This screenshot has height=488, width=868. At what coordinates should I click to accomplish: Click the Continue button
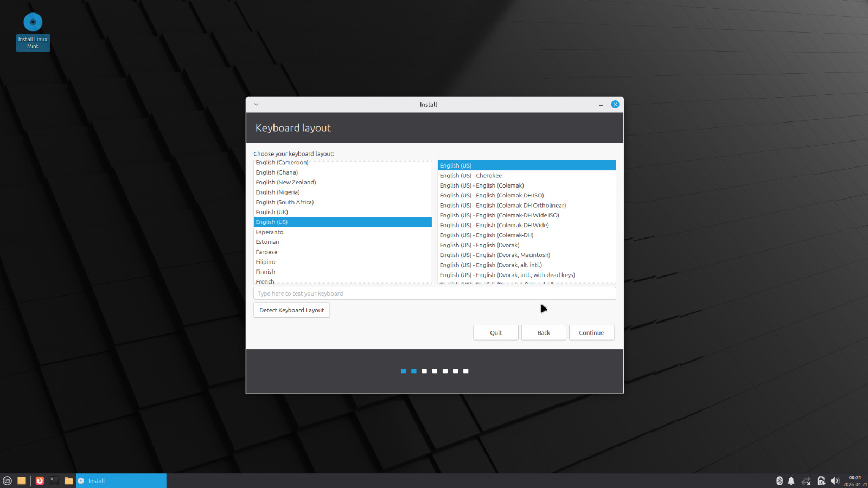(x=591, y=333)
